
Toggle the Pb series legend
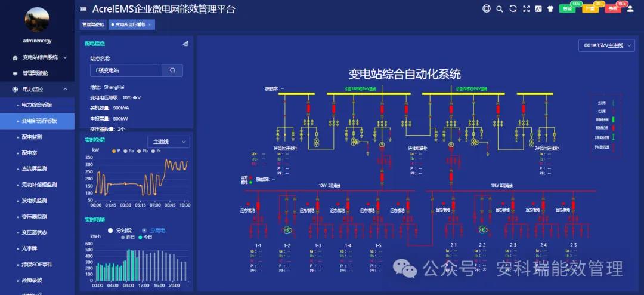click(x=143, y=151)
